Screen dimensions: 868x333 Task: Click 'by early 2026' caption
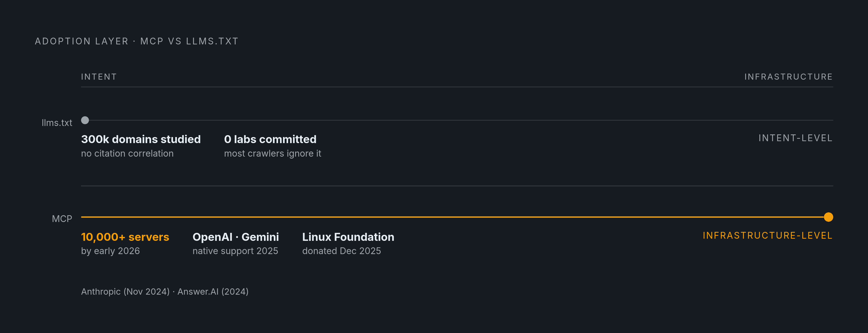(x=110, y=251)
